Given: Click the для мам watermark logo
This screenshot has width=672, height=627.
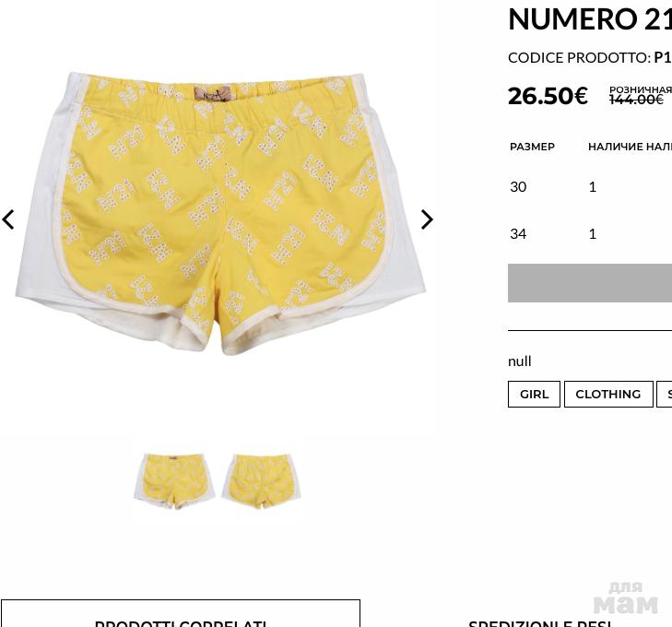Looking at the screenshot, I should [x=626, y=598].
